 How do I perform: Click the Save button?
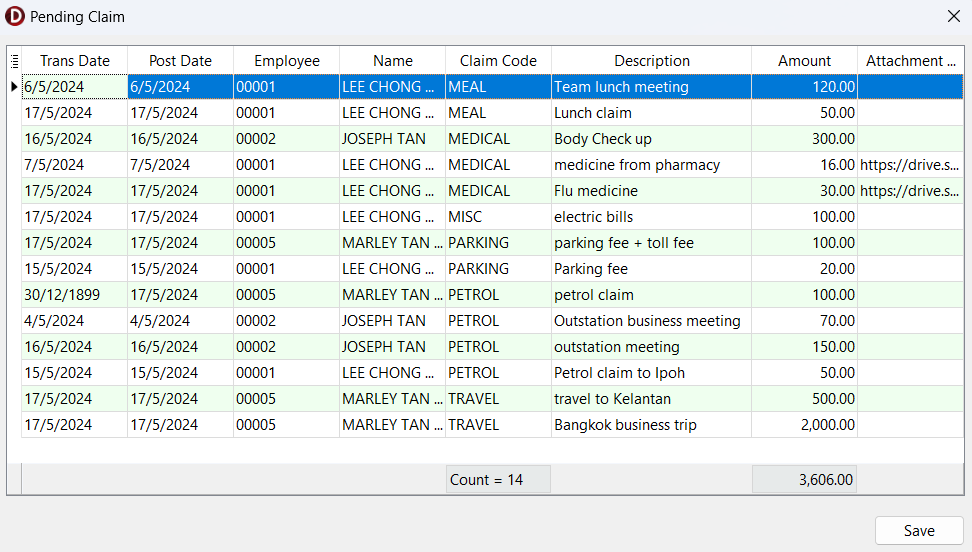tap(918, 531)
